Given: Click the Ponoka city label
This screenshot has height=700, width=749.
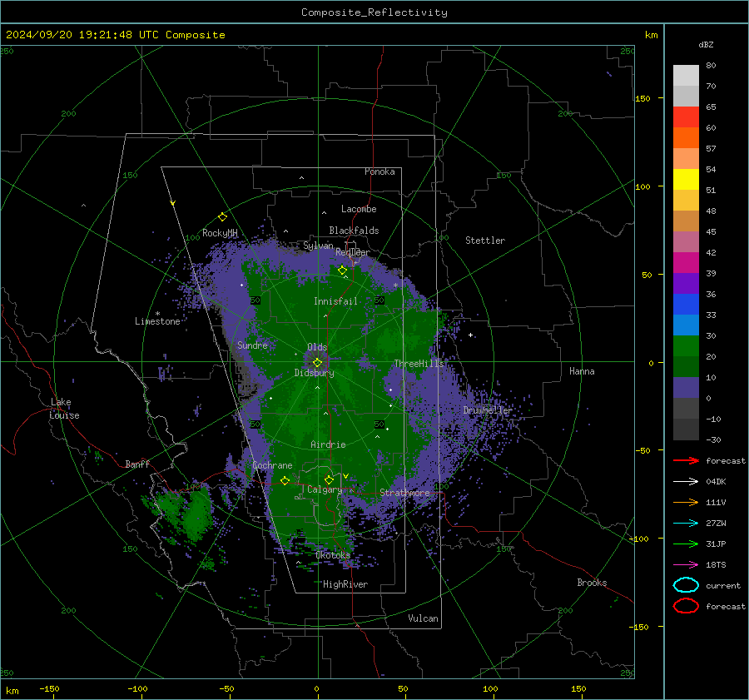Looking at the screenshot, I should 379,171.
